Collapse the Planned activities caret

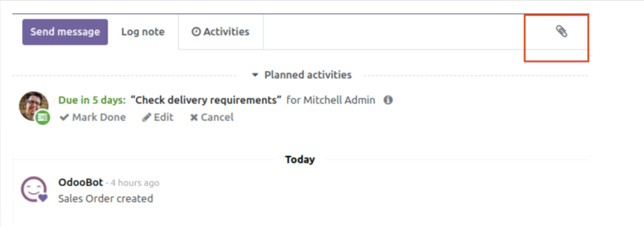click(x=255, y=75)
